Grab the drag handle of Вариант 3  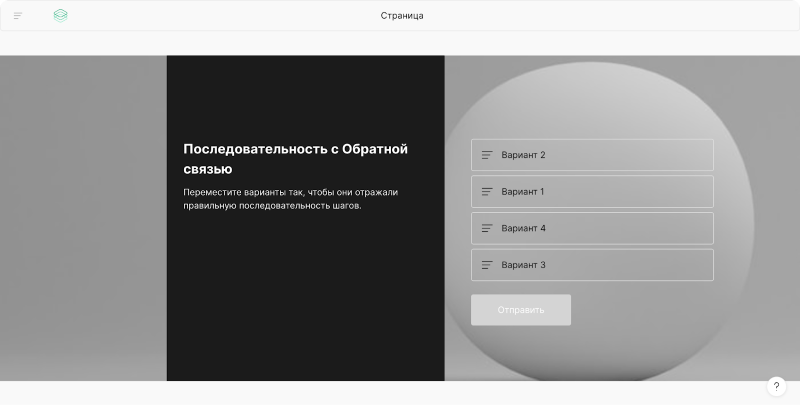[487, 265]
